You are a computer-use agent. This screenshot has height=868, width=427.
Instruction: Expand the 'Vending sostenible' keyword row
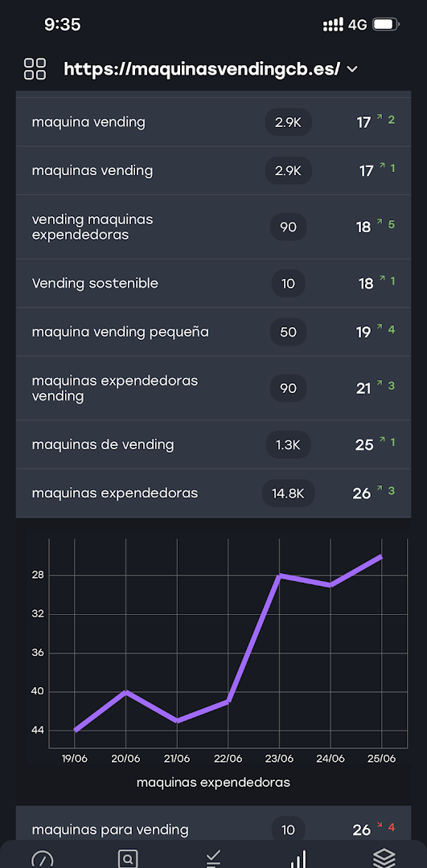point(213,284)
